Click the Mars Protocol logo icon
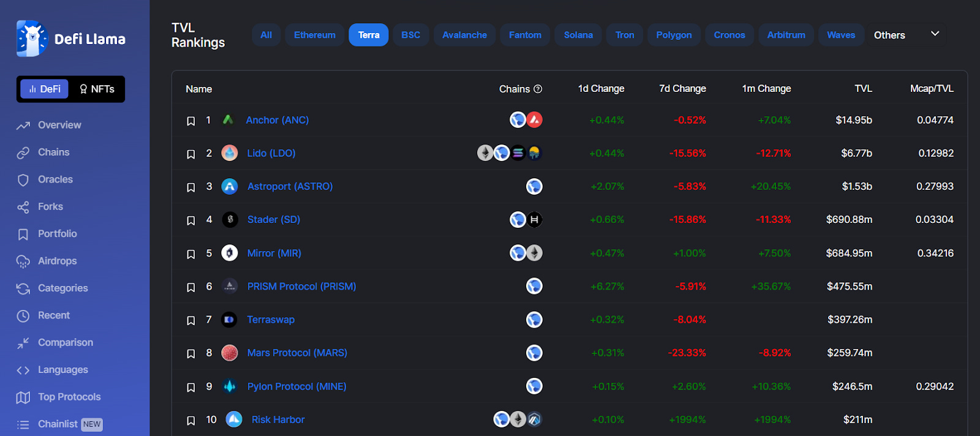The image size is (980, 436). click(x=230, y=353)
